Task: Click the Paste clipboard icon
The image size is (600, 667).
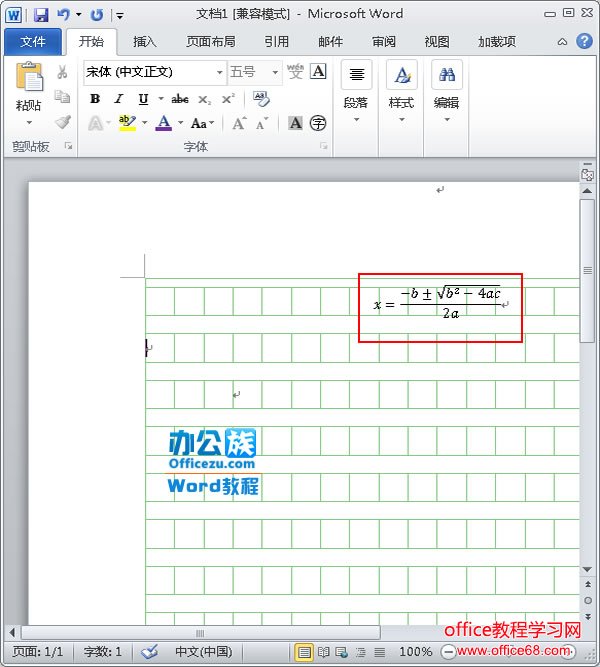Action: (x=29, y=77)
